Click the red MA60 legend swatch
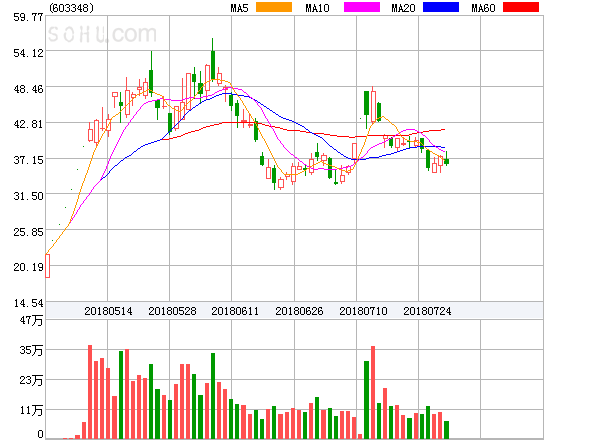 tap(521, 7)
